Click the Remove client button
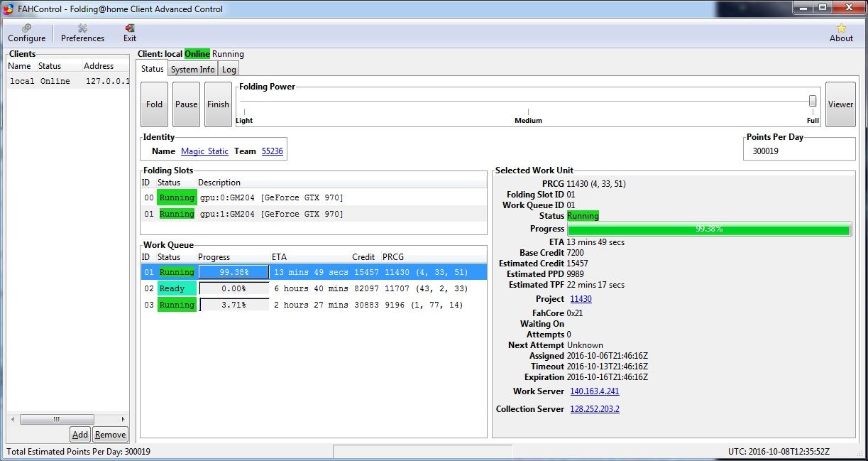This screenshot has width=868, height=461. pos(110,435)
